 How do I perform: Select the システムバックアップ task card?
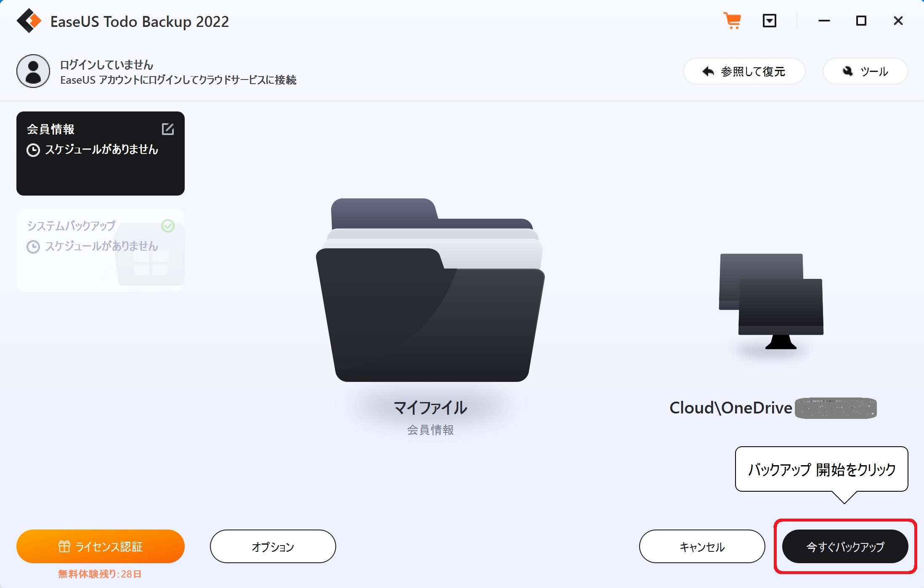point(101,250)
